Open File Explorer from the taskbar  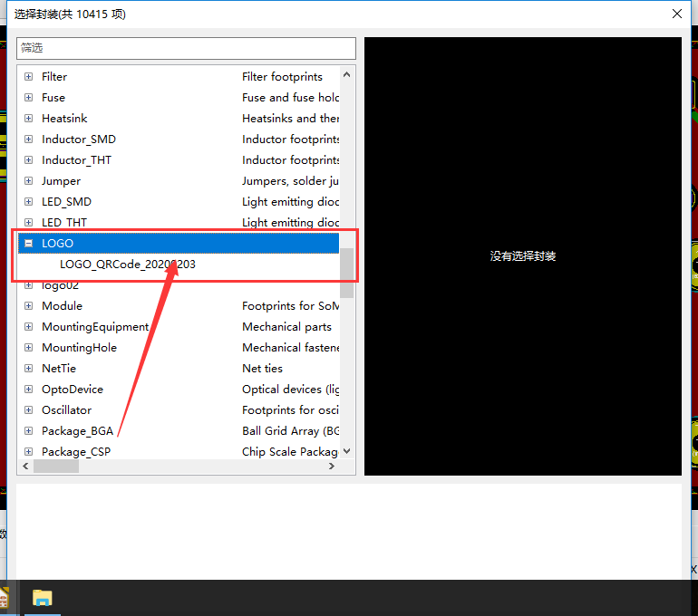[43, 598]
